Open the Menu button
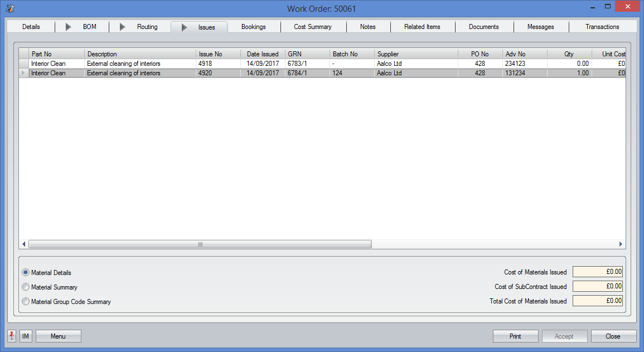644x352 pixels. pos(59,336)
